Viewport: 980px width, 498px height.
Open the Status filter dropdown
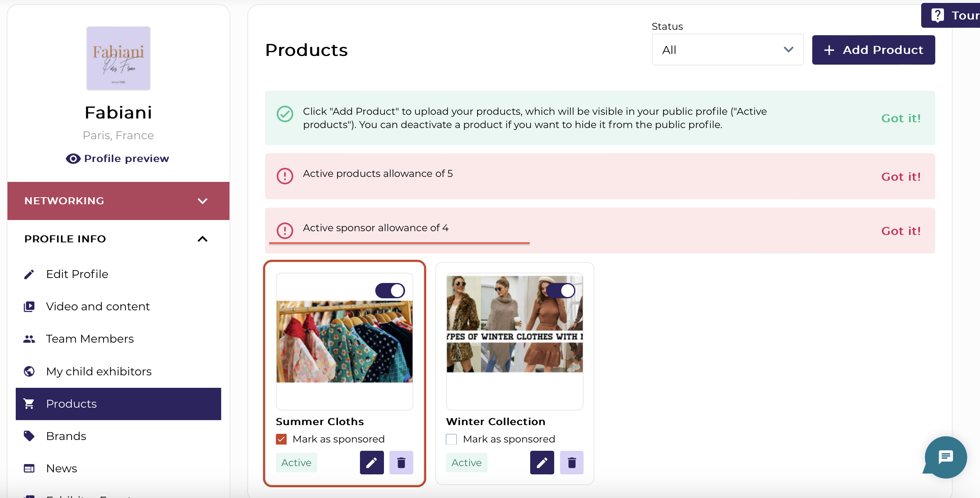pos(727,50)
